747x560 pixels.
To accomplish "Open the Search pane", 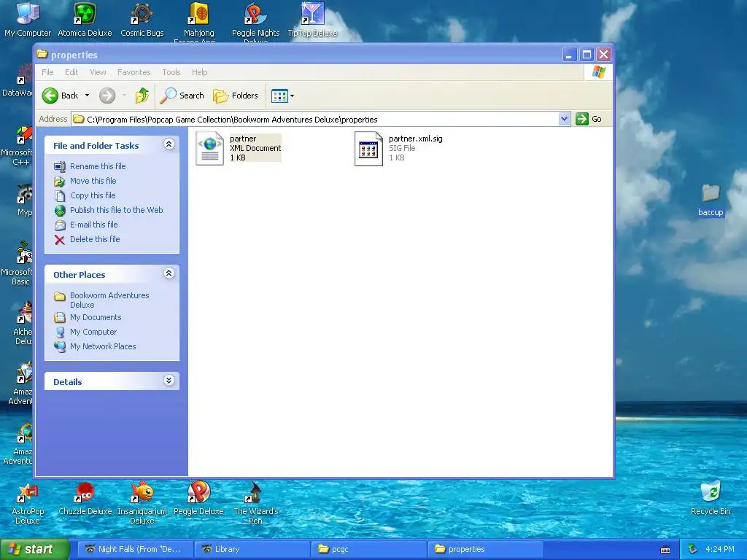I will (x=182, y=96).
